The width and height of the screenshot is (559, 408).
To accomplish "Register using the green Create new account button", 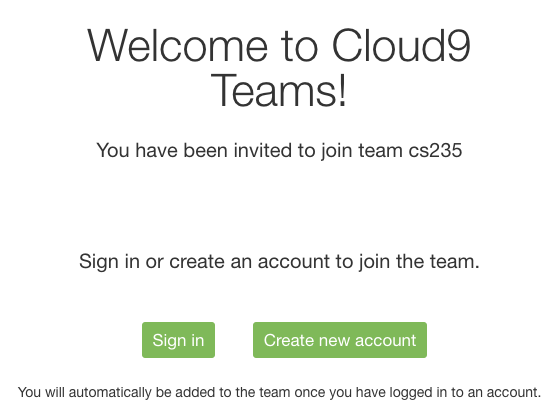I will 340,340.
